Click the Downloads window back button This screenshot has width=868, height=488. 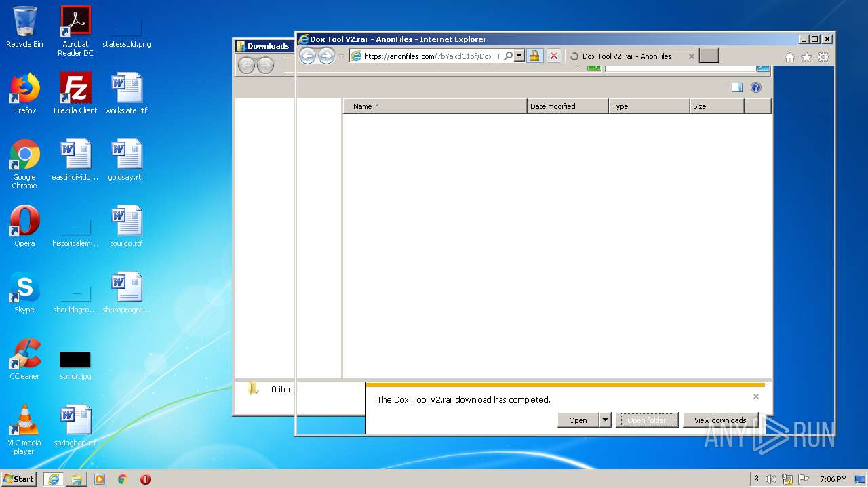247,65
